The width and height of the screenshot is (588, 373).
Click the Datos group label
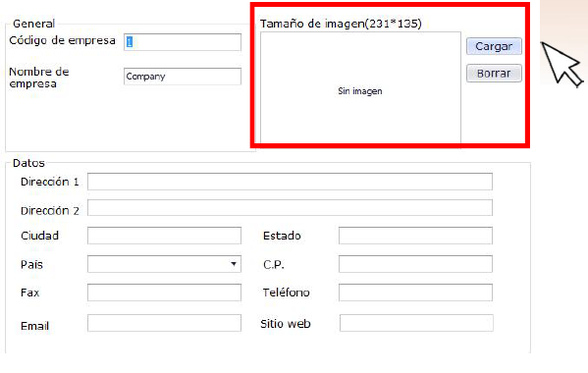tap(28, 163)
